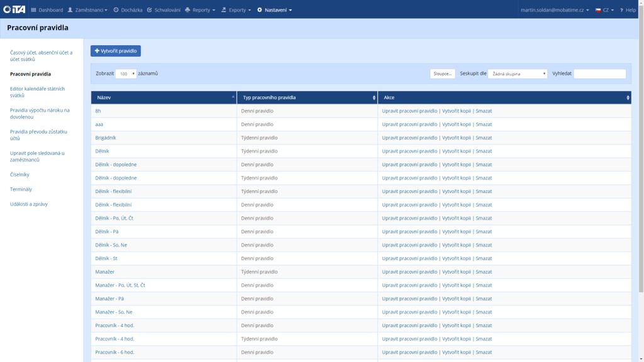Click the page vertical scrollbar
The image size is (644, 362).
641,149
